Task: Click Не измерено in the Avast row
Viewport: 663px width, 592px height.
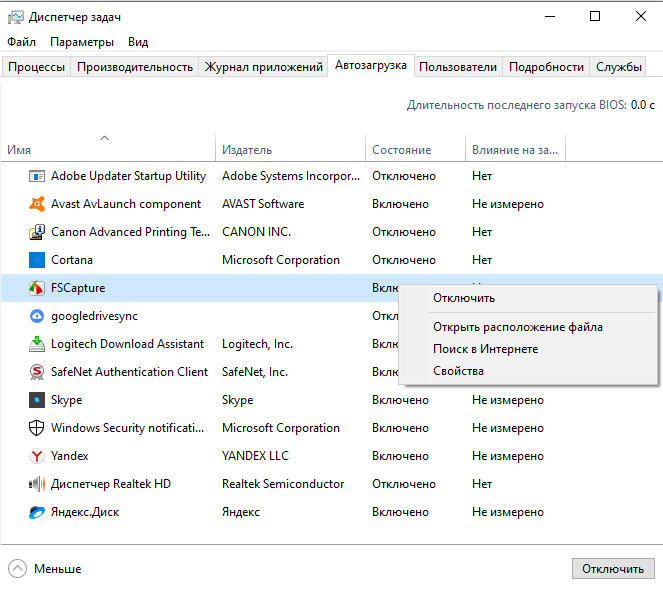Action: (508, 204)
